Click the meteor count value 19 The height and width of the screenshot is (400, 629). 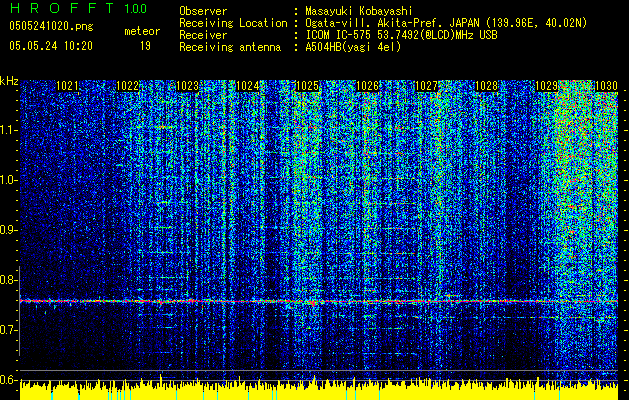145,46
